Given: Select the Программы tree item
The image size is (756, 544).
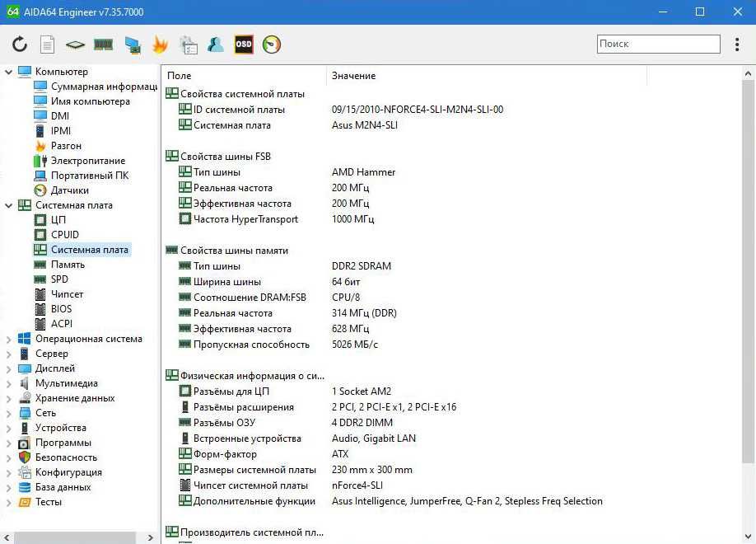Looking at the screenshot, I should tap(63, 443).
